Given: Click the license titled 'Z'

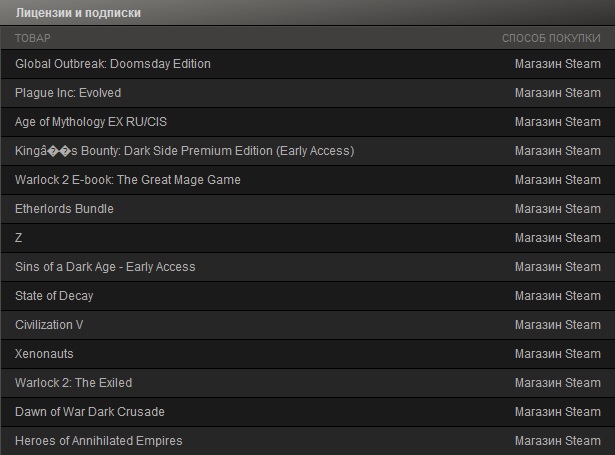Looking at the screenshot, I should point(18,238).
